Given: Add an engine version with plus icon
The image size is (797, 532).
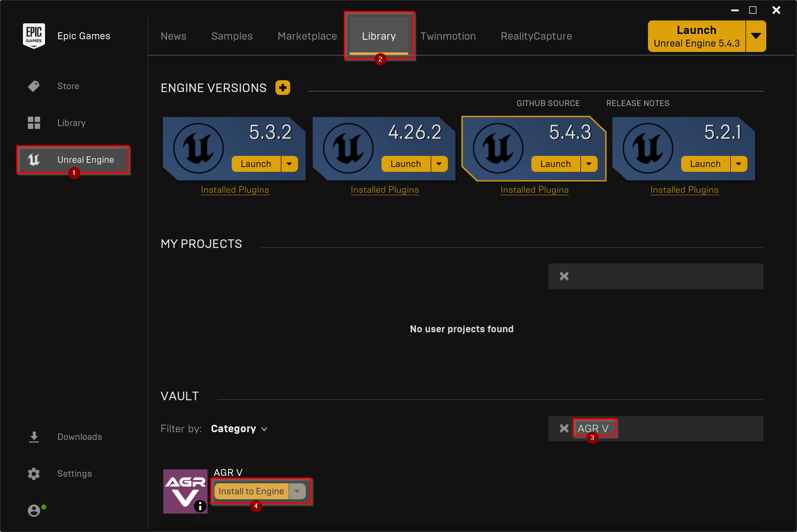Looking at the screenshot, I should (x=283, y=88).
